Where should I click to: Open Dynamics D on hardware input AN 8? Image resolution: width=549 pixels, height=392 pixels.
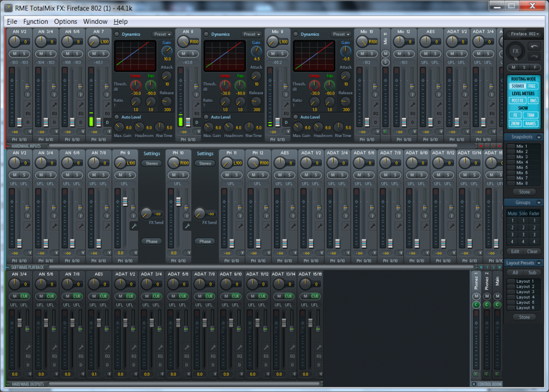pos(198,122)
